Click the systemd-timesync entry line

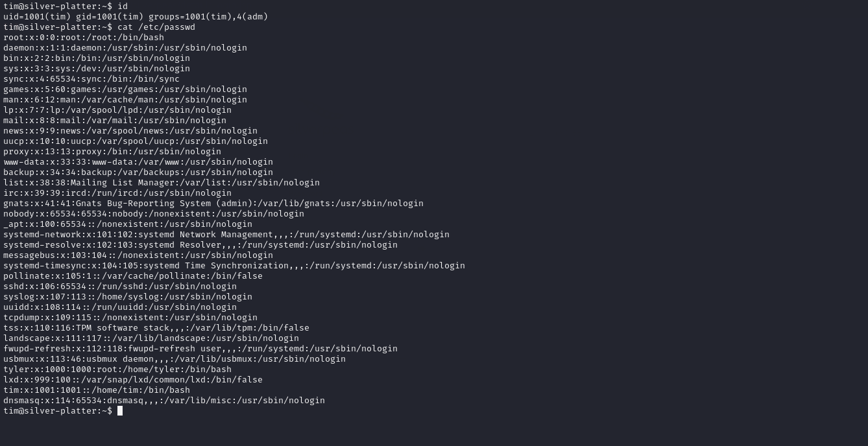(x=234, y=265)
